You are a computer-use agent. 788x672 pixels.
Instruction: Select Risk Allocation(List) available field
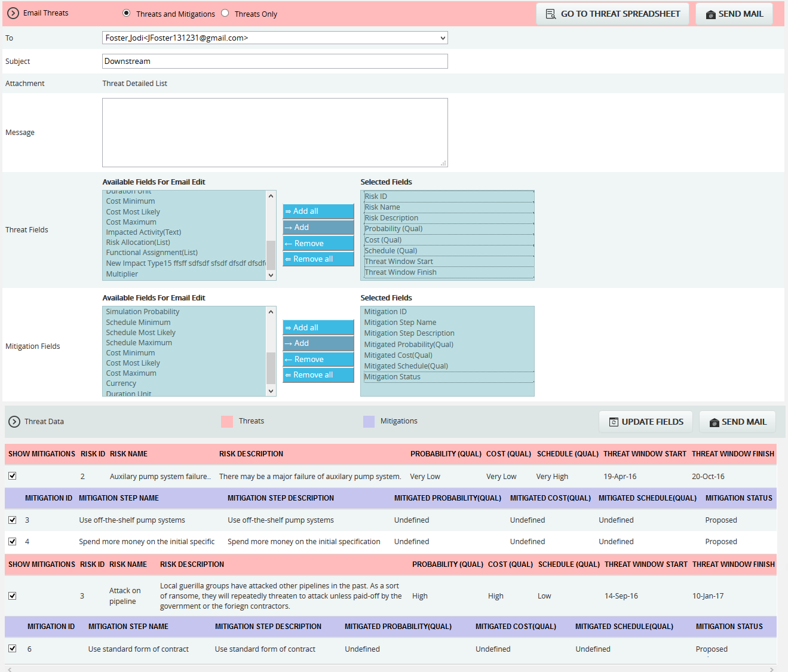(x=138, y=243)
